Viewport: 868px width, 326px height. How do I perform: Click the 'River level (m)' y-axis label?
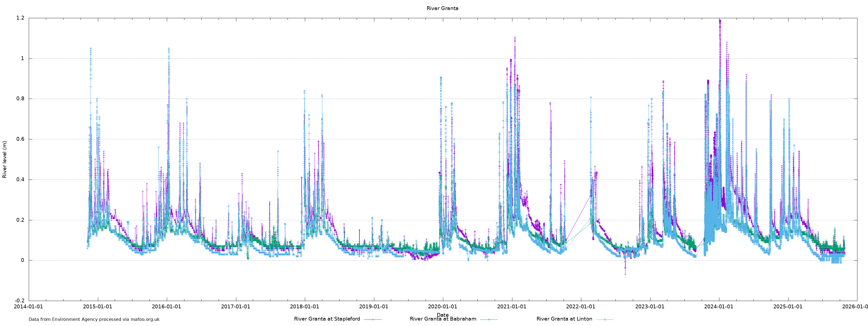pos(5,160)
